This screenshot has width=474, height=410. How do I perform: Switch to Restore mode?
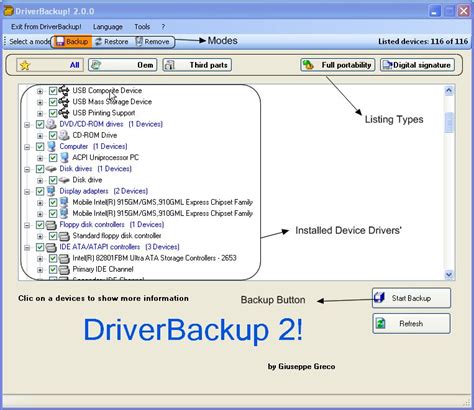(x=112, y=42)
